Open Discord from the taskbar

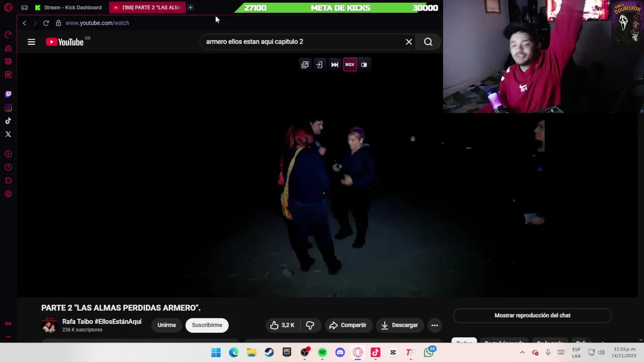pyautogui.click(x=340, y=353)
